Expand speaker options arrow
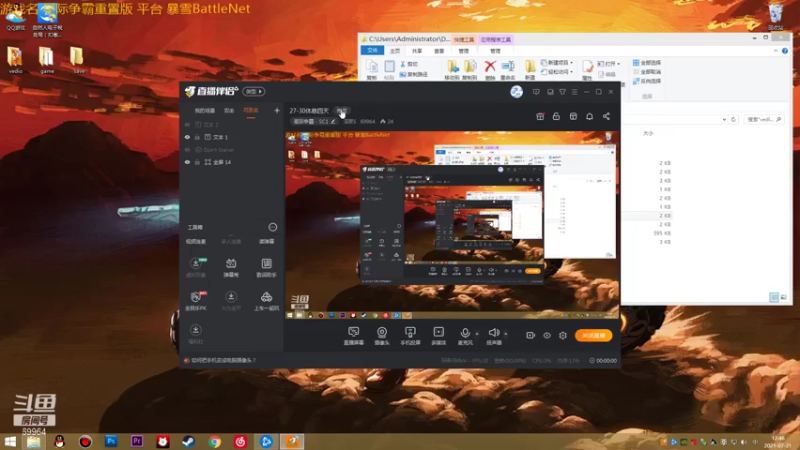Screen dimensions: 800x450 [506, 334]
